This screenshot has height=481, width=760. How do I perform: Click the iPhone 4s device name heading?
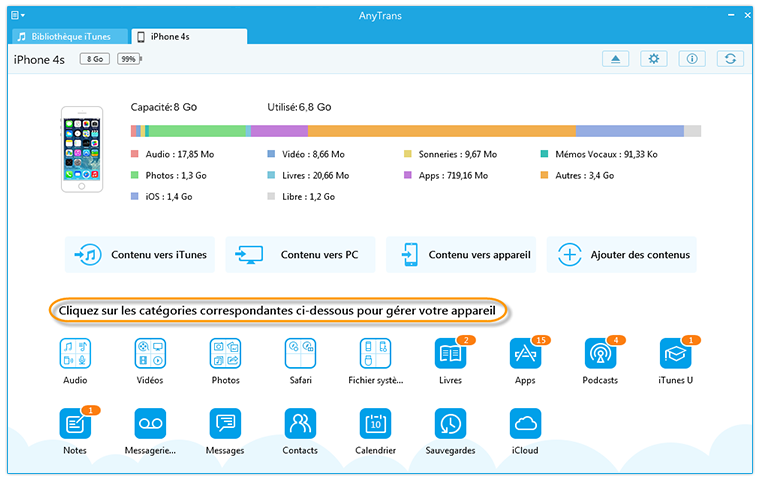click(39, 60)
